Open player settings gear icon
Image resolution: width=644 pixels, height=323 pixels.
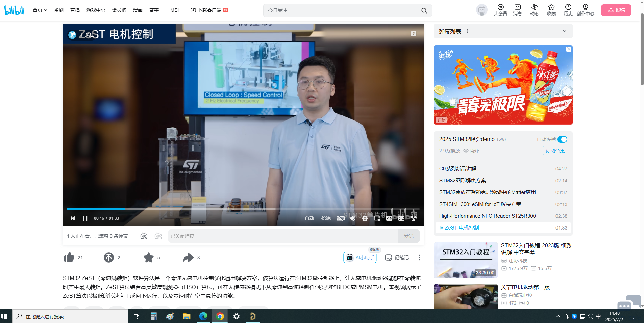point(365,218)
